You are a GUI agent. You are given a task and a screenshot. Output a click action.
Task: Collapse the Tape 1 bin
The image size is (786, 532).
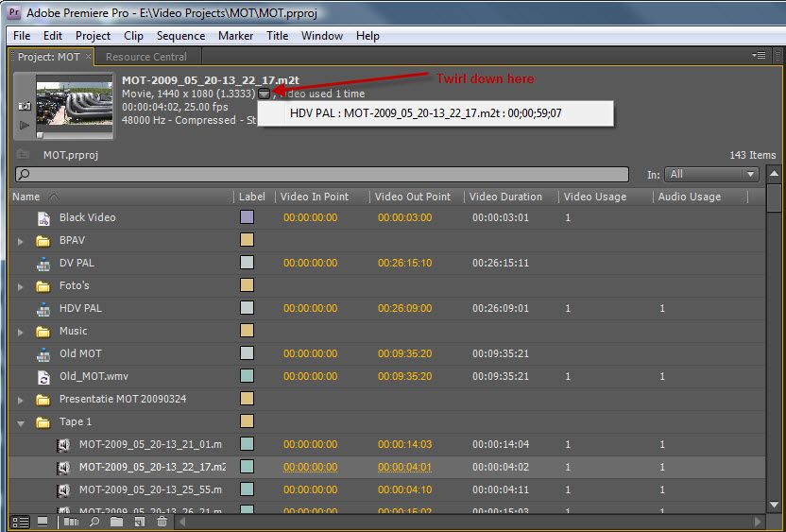[x=21, y=422]
